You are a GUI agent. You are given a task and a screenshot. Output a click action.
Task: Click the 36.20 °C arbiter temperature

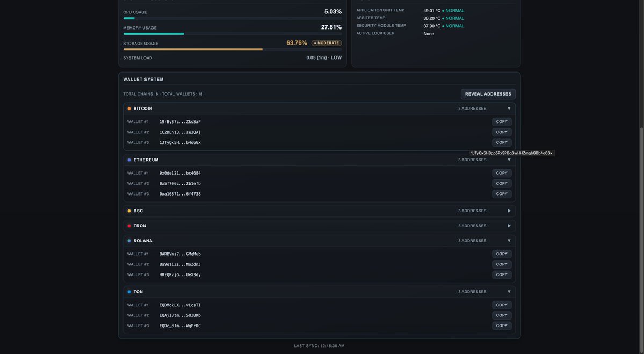point(432,18)
